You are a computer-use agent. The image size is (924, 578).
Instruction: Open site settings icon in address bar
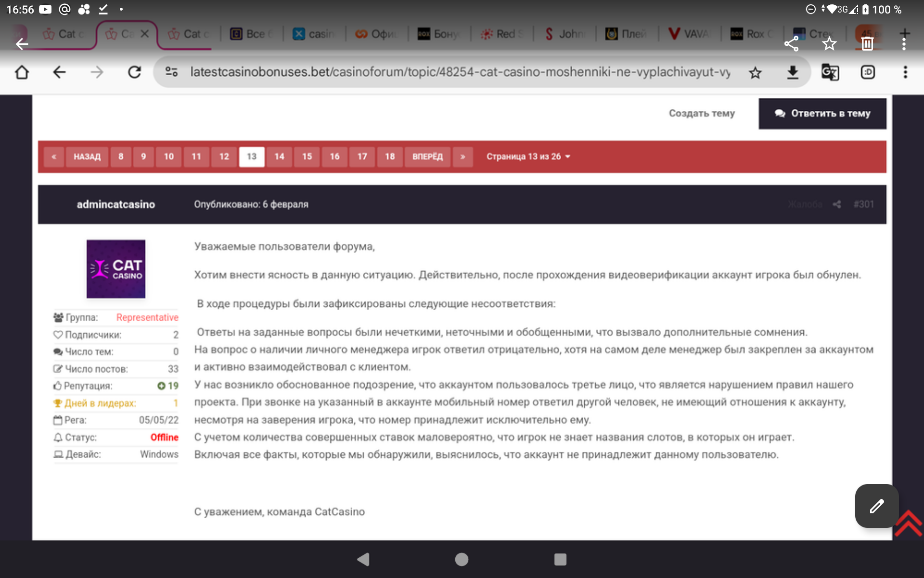(x=171, y=72)
